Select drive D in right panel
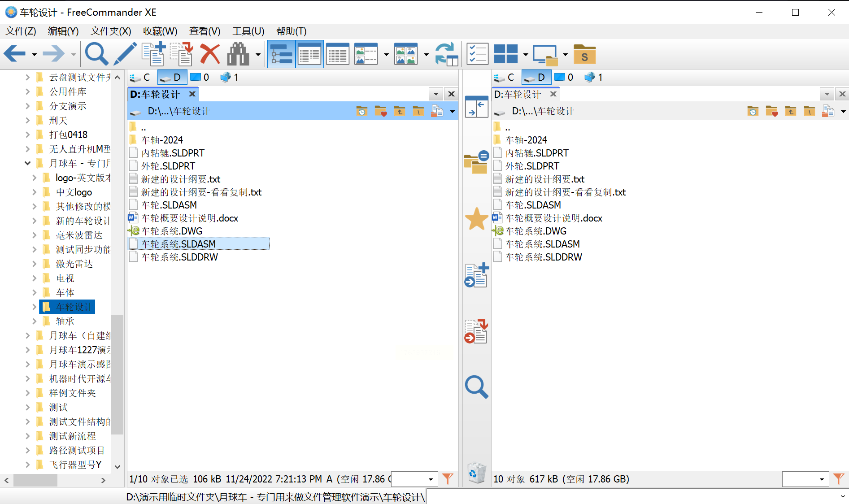The image size is (849, 504). [x=536, y=77]
